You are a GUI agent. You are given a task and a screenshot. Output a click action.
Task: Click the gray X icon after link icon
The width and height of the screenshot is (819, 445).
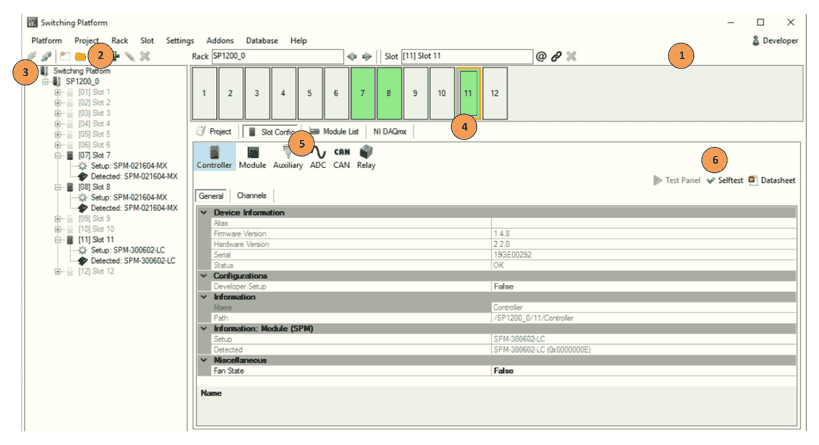[571, 56]
